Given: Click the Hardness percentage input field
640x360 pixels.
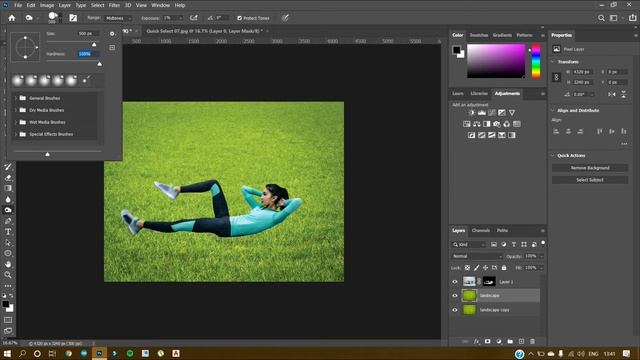Looking at the screenshot, I should [88, 54].
